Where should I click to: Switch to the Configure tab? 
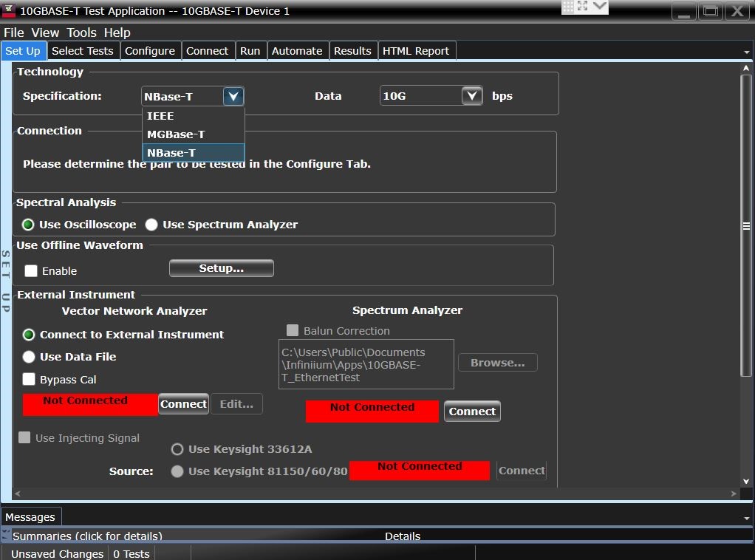(x=150, y=50)
